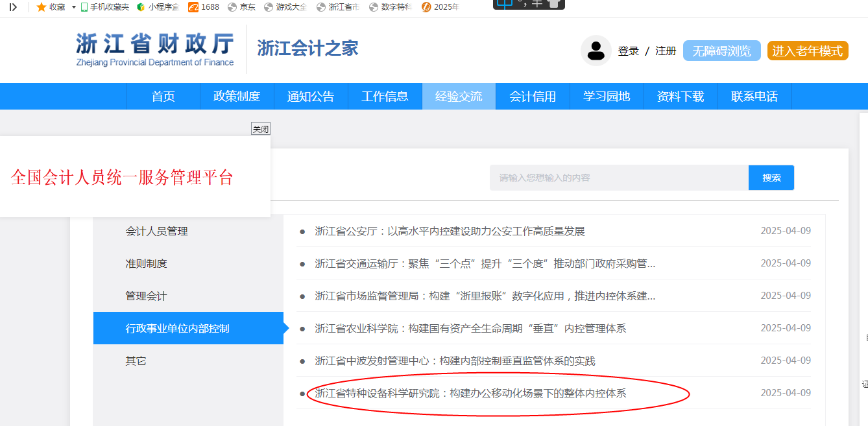Click the search input field
The height and width of the screenshot is (426, 868).
point(619,178)
